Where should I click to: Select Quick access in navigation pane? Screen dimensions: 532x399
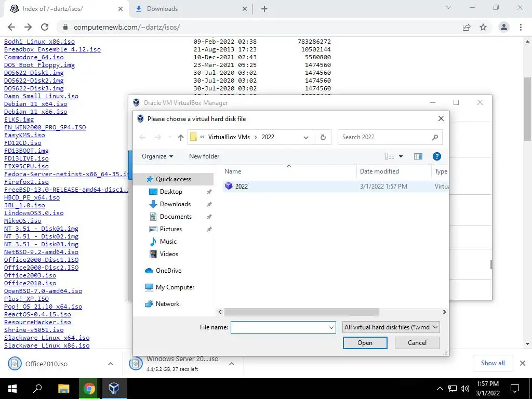pos(173,179)
